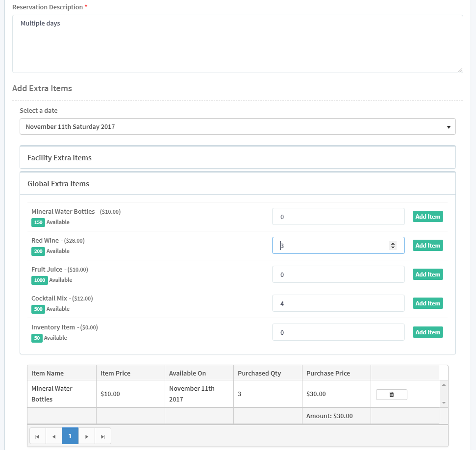Go to first page in table pager
Screen dimensions: 476x450
point(37,436)
